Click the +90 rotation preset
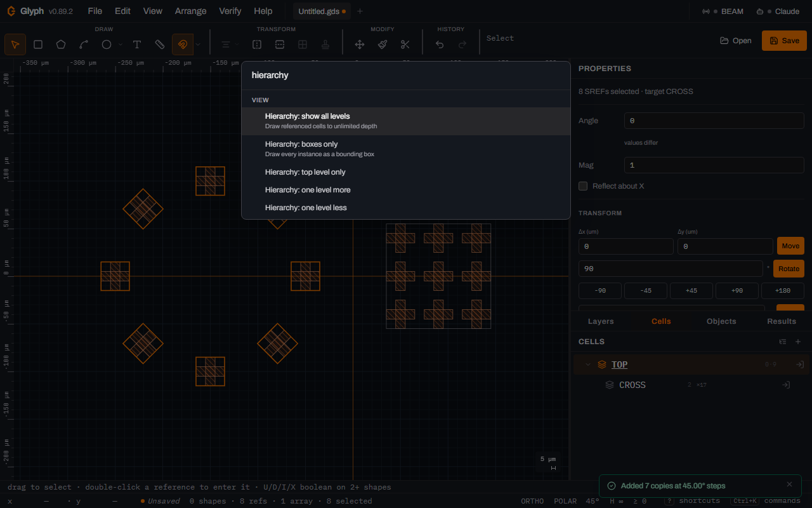The width and height of the screenshot is (812, 508). click(737, 291)
